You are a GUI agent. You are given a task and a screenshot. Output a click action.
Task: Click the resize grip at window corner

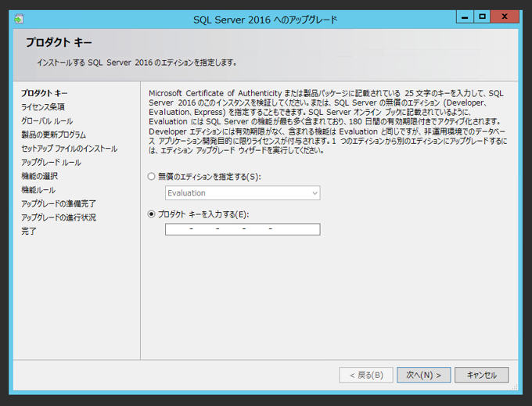tap(515, 387)
